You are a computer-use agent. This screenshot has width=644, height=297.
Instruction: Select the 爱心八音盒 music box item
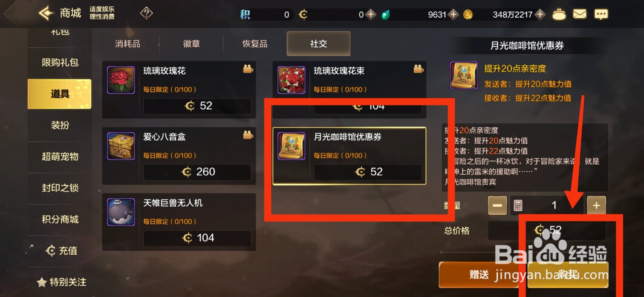point(179,156)
